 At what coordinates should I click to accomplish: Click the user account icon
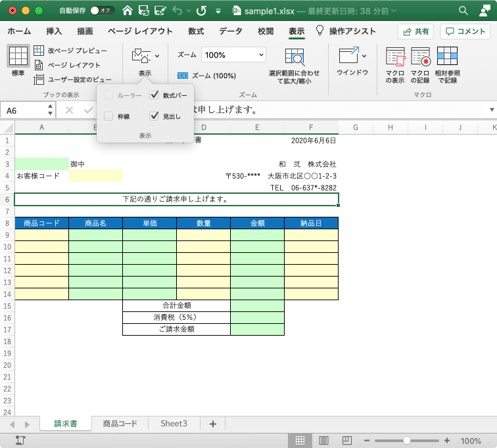(x=485, y=11)
